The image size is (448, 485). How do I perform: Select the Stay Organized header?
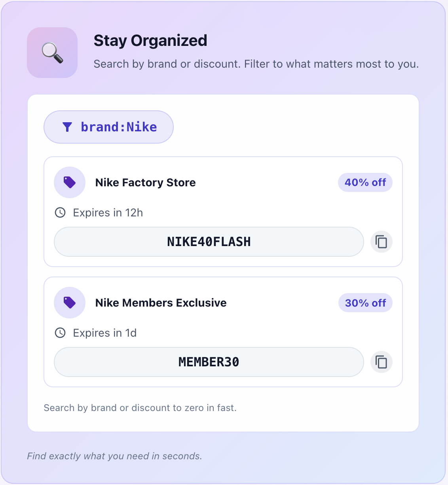pos(150,40)
